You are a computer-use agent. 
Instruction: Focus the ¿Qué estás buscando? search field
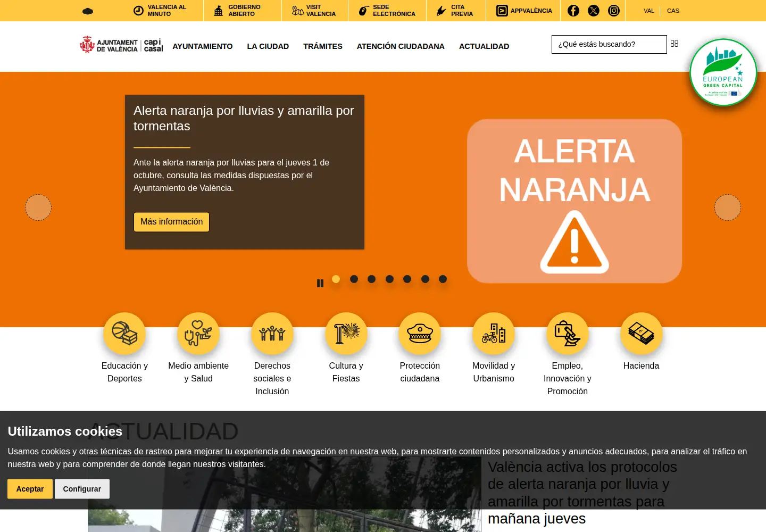click(609, 44)
